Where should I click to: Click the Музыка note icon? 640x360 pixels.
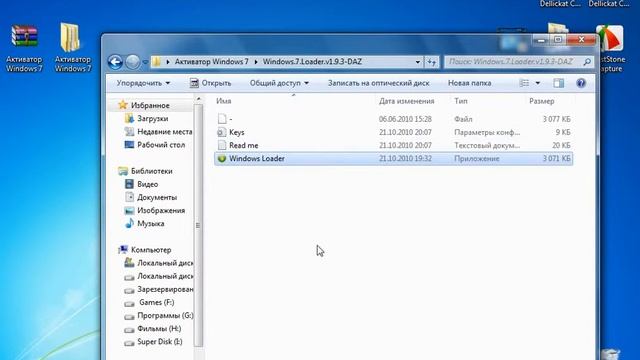[129, 223]
